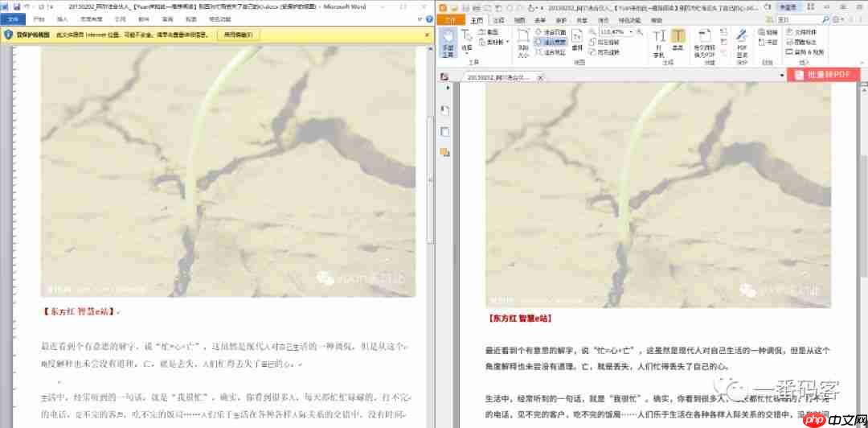Screen dimensions: 868x428
Task: Click the search magnifier beside Find field
Action: coord(825,19)
